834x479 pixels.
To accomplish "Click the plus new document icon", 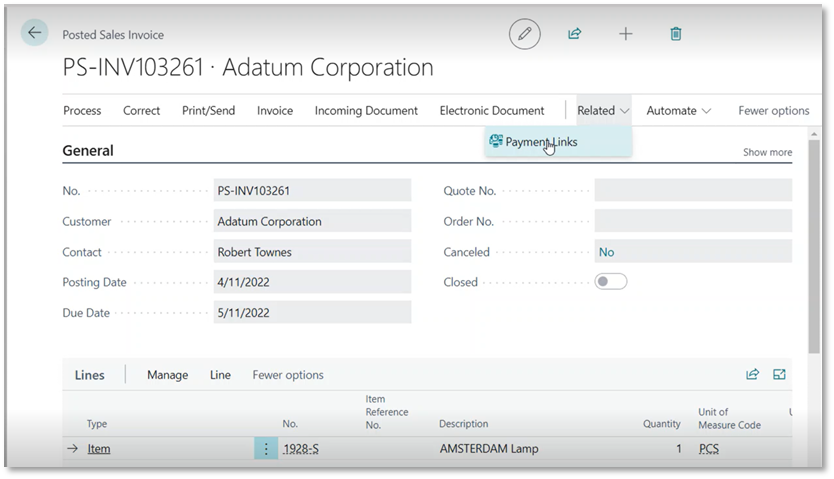I will (x=626, y=34).
